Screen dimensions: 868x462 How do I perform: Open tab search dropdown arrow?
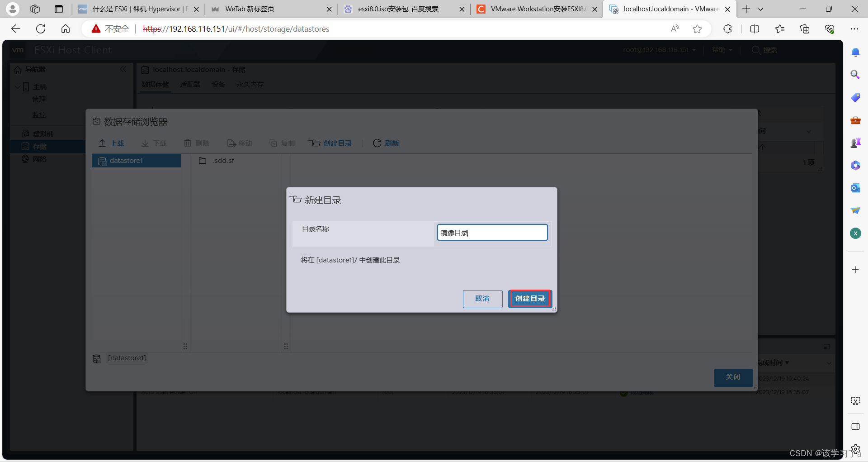point(761,9)
